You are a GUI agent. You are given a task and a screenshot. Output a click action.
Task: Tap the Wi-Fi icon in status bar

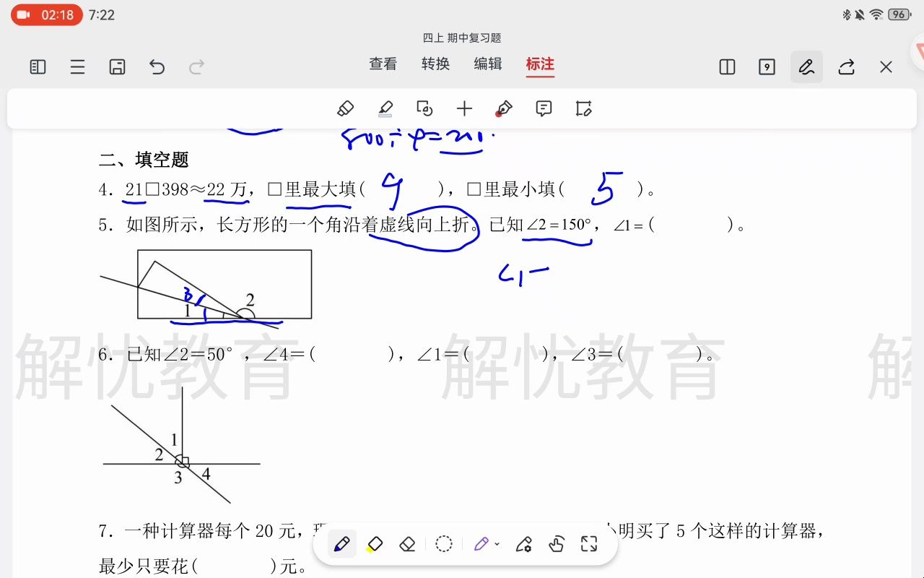pos(876,14)
